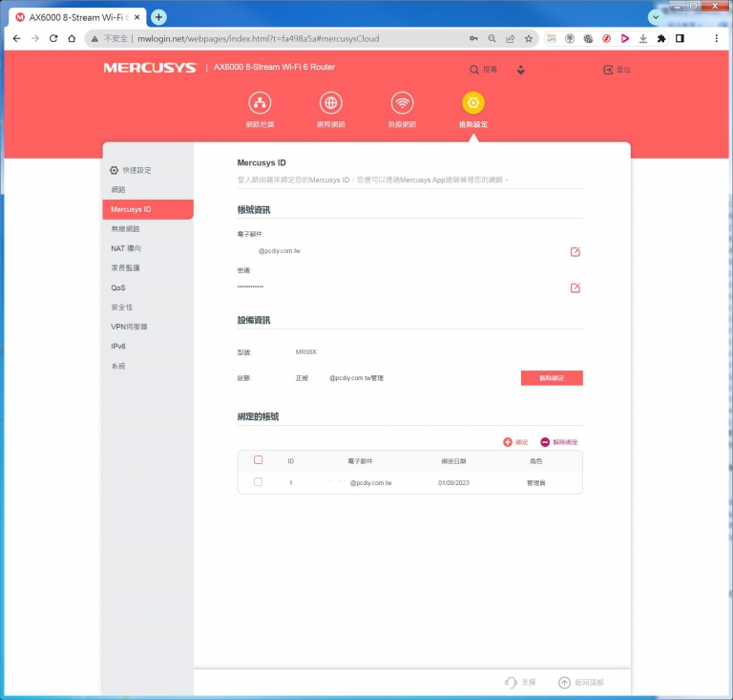The height and width of the screenshot is (700, 733).
Task: Open the System sidebar item below IPv6
Action: 117,366
